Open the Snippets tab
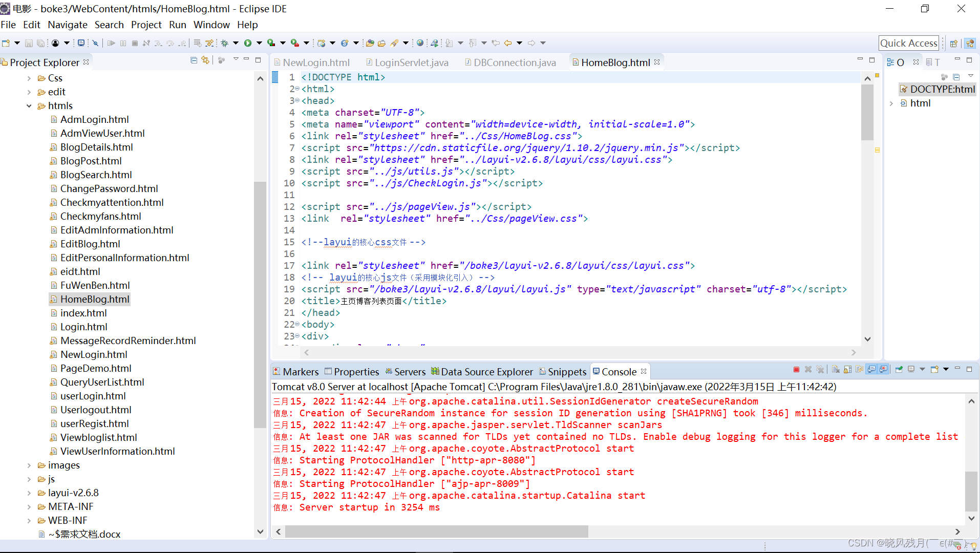The height and width of the screenshot is (553, 980). point(563,372)
